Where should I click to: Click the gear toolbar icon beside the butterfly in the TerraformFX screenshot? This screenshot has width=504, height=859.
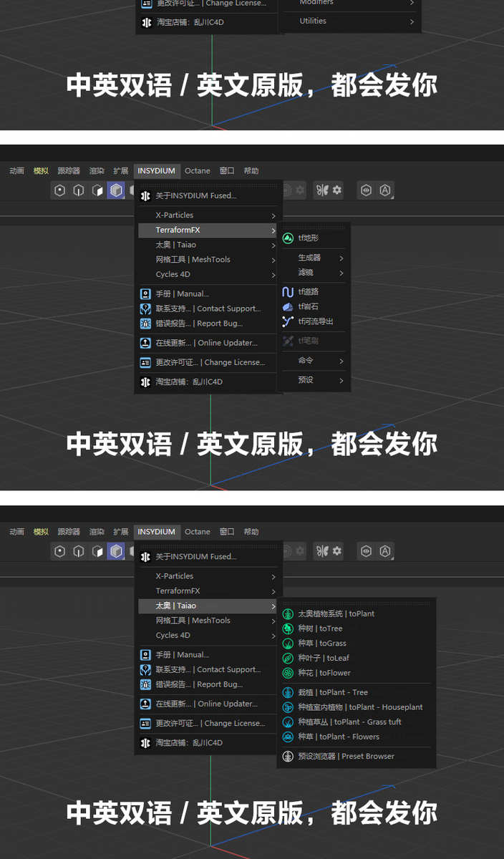(337, 190)
